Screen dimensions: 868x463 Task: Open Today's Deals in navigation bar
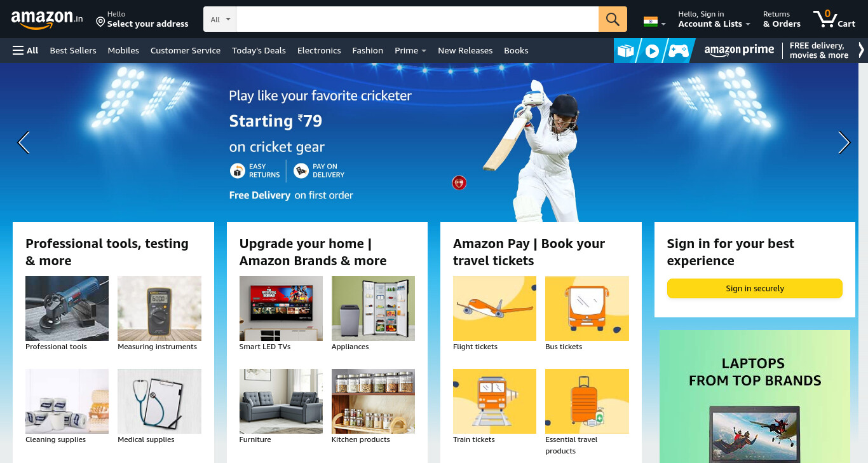[259, 50]
